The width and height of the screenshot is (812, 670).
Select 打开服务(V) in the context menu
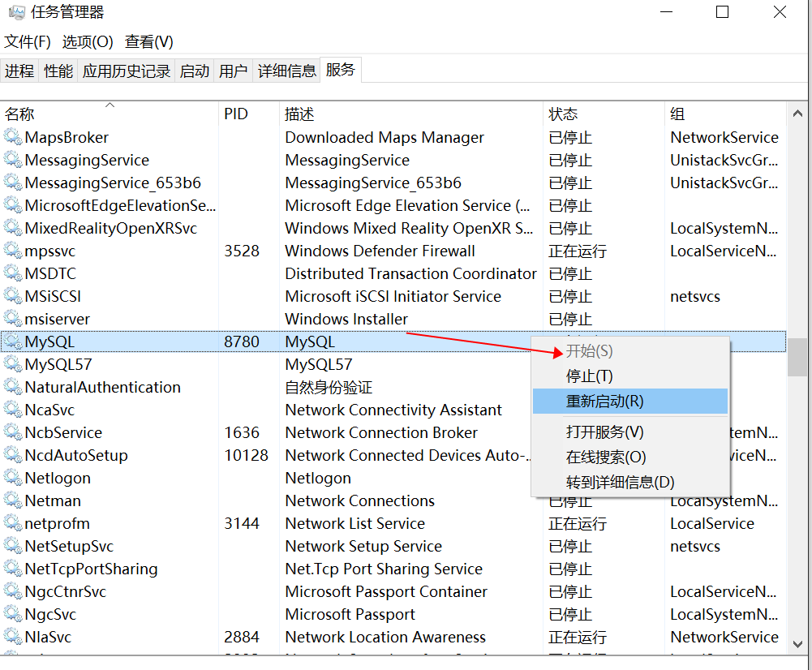[604, 432]
